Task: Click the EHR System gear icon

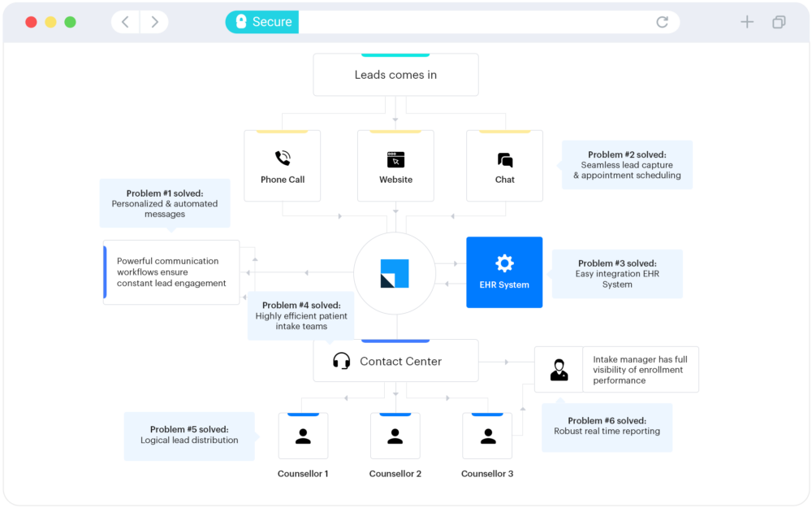Action: [504, 263]
